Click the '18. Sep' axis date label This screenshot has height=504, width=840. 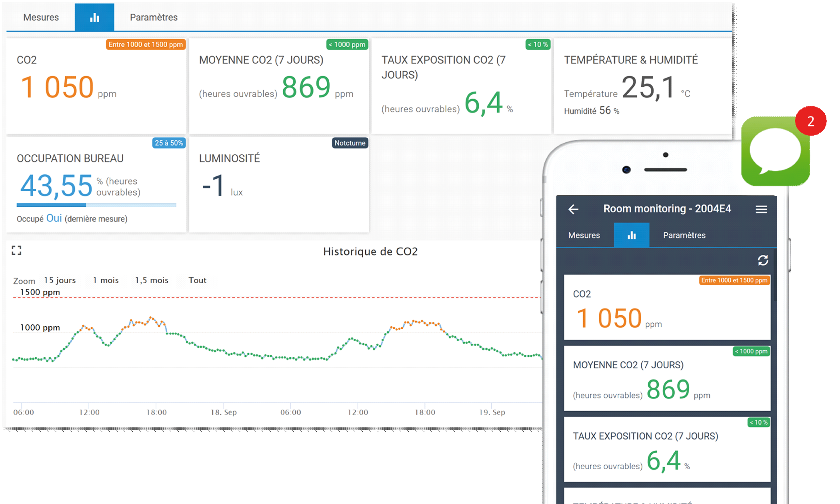click(224, 412)
